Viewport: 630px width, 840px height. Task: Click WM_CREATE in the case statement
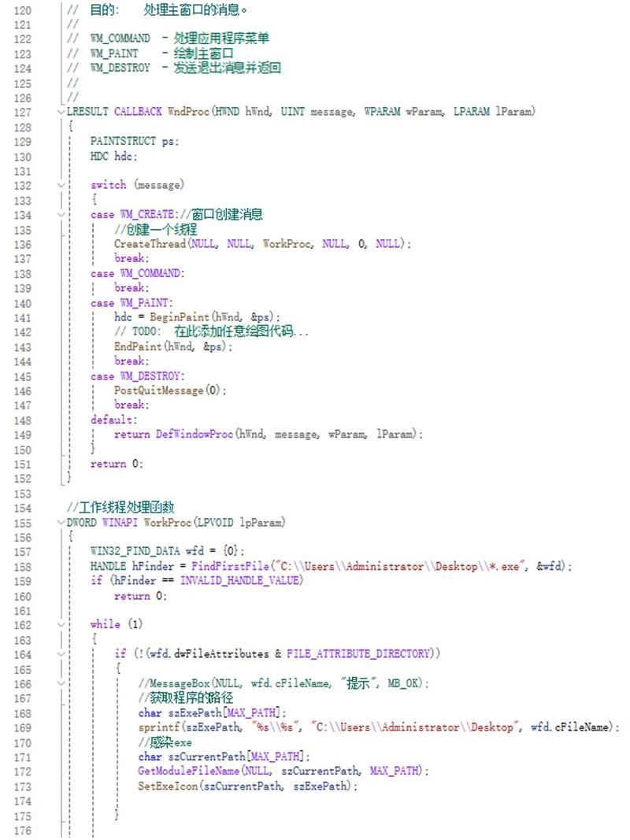[147, 214]
